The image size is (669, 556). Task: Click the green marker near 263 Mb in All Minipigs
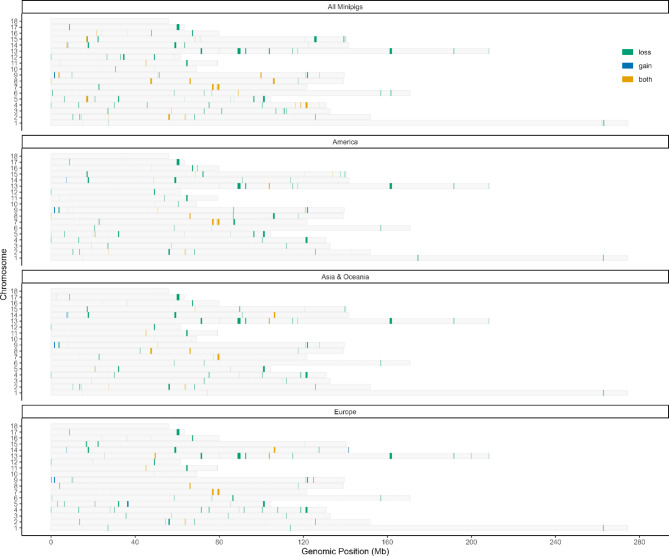point(603,123)
